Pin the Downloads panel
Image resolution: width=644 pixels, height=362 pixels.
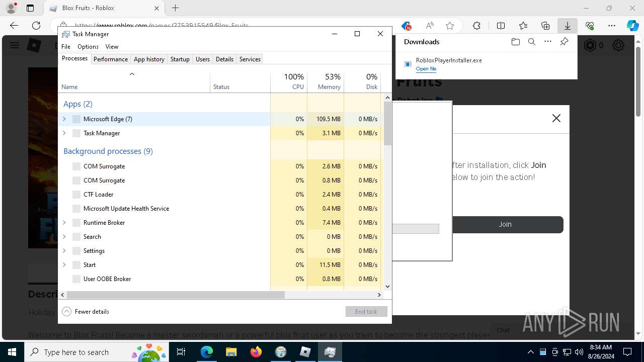coord(564,42)
